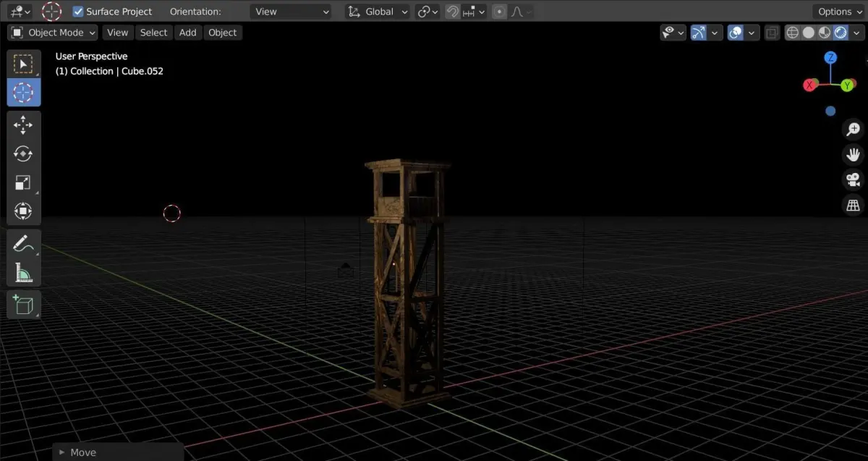This screenshot has height=461, width=868.
Task: Select the Rotate tool
Action: tap(24, 153)
